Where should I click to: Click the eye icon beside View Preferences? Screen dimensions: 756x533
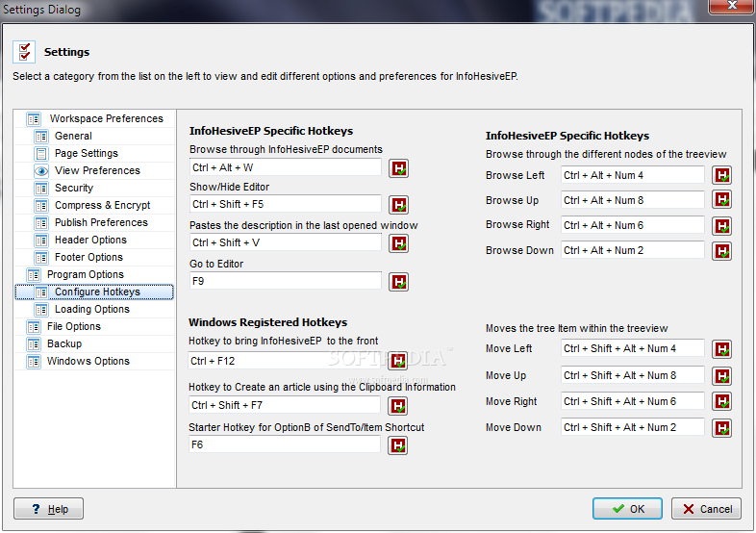[41, 170]
